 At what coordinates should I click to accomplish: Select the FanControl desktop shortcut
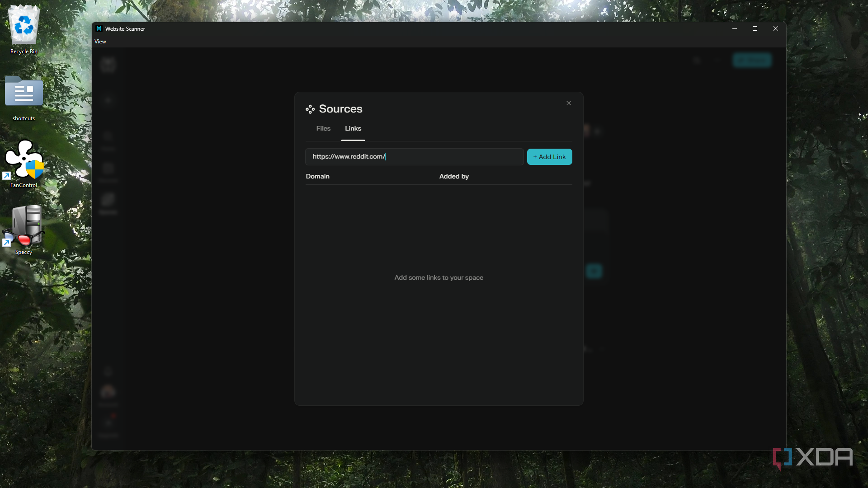pyautogui.click(x=24, y=164)
